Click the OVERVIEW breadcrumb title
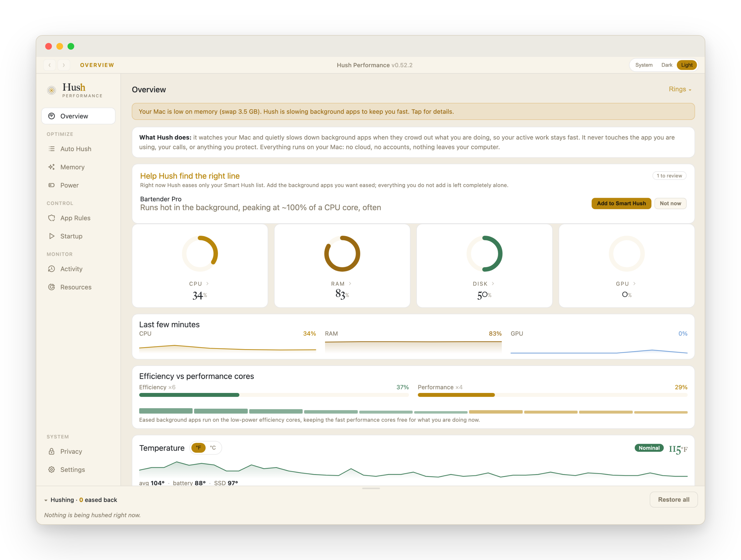 [97, 65]
